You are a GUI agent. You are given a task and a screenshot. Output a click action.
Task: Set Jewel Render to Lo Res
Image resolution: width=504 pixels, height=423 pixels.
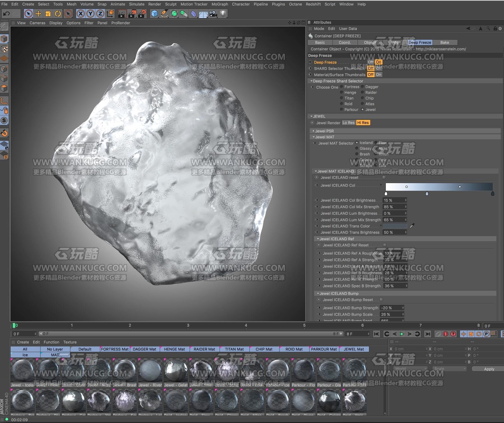click(349, 123)
